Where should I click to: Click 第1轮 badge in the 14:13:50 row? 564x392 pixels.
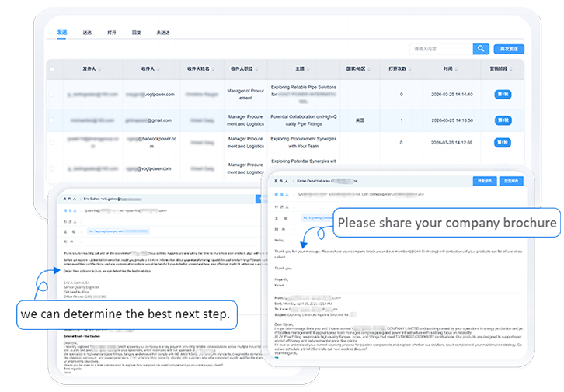pos(503,120)
